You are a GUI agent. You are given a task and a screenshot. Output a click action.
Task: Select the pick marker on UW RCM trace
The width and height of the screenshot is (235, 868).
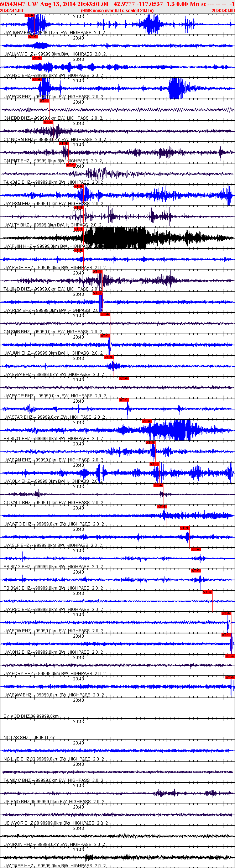pos(98,293)
